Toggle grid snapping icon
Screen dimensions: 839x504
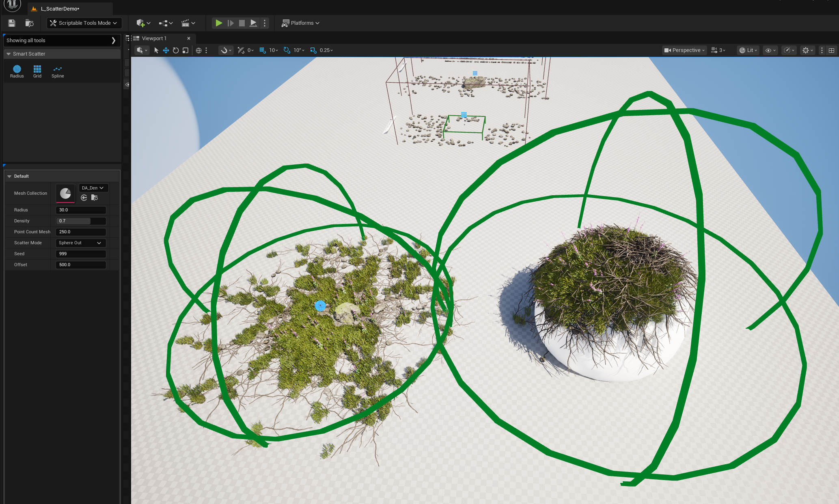[263, 50]
